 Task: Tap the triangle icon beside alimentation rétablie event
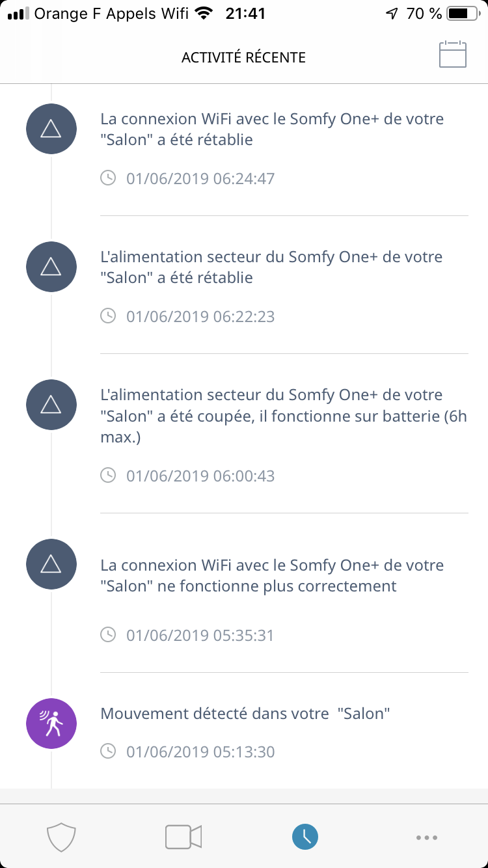(x=51, y=267)
